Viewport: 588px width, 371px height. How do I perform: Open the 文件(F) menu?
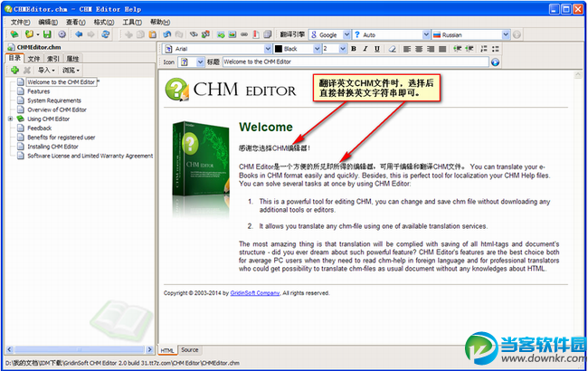20,22
